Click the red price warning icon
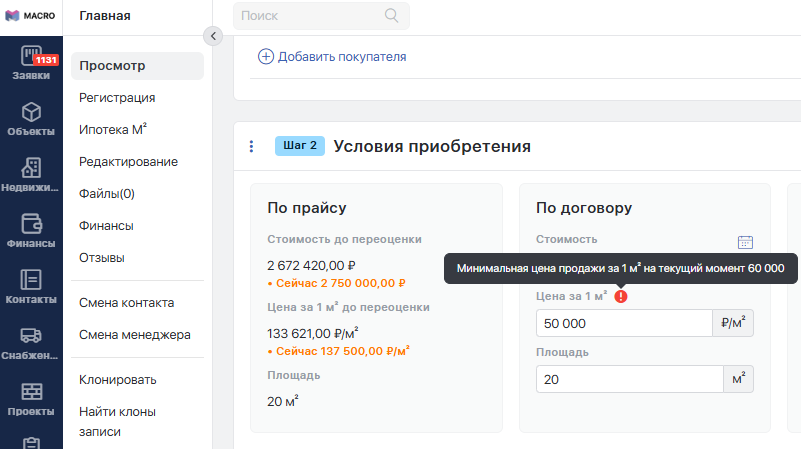The width and height of the screenshot is (801, 449). click(621, 297)
